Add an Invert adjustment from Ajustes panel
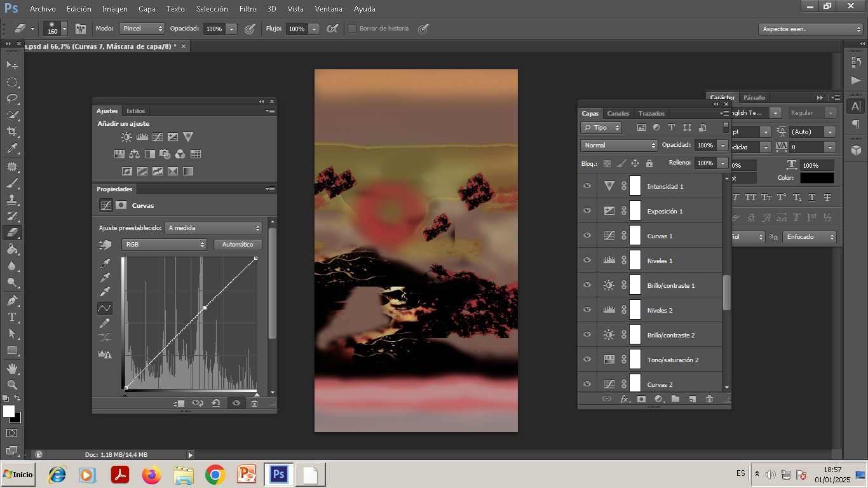 point(127,171)
